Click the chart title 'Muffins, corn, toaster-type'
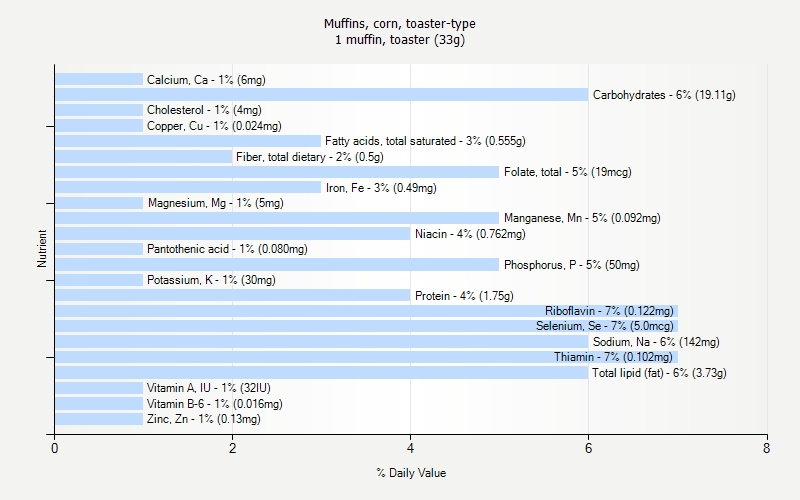Viewport: 800px width, 500px height. [399, 24]
